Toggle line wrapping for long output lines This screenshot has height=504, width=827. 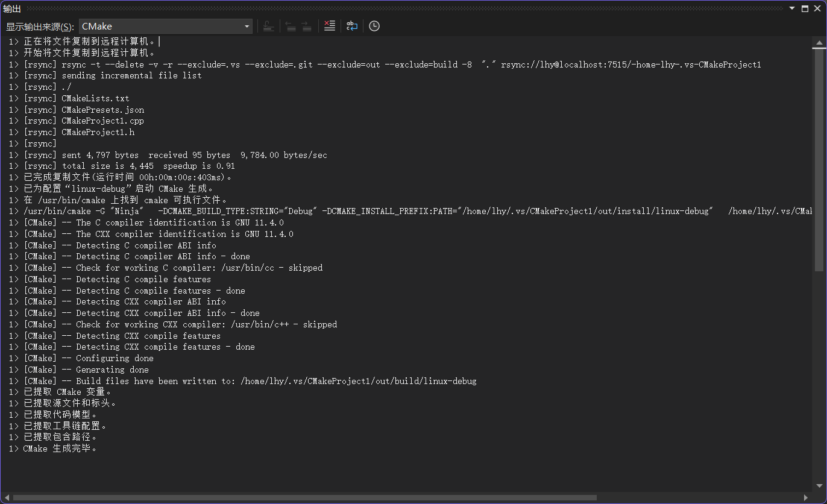tap(351, 26)
